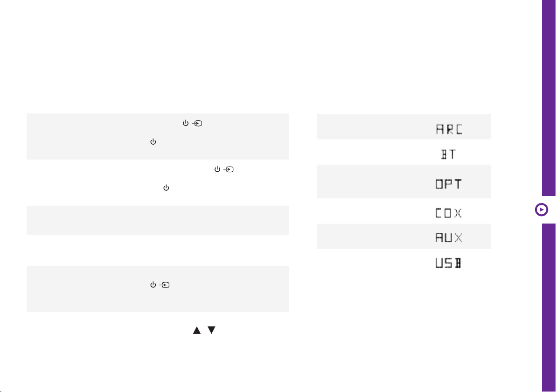The width and height of the screenshot is (556, 392).
Task: Select the AUX display label
Action: coord(449,238)
